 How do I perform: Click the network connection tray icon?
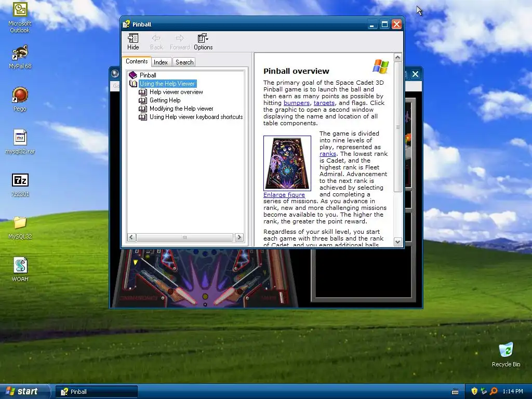(x=484, y=392)
